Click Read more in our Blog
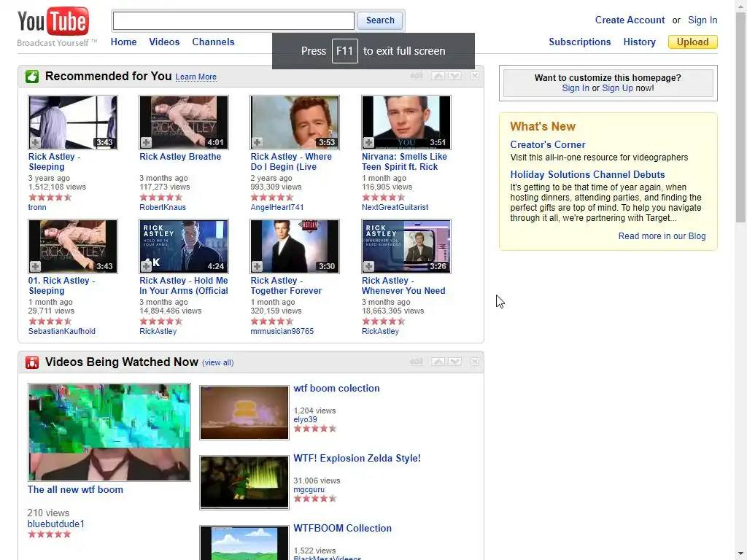The height and width of the screenshot is (560, 747). pyautogui.click(x=662, y=236)
